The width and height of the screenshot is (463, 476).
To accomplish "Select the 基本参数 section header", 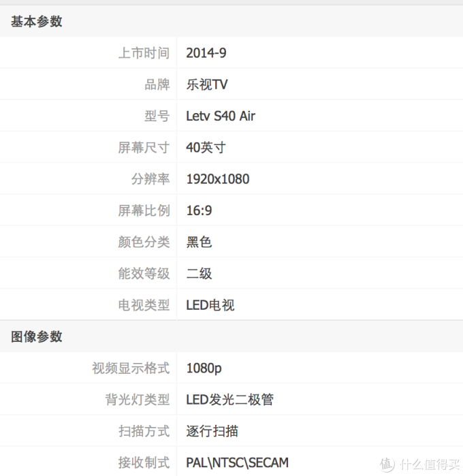I will [36, 22].
